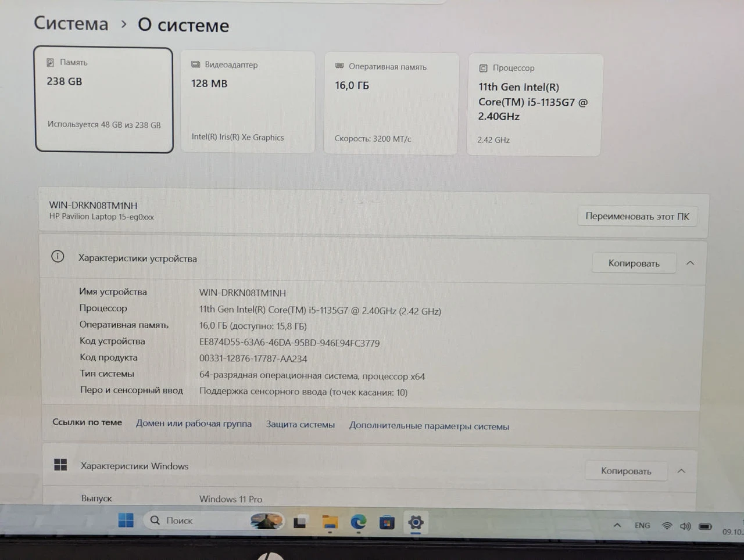Click HP Pavilion Laptop 15-eg0xxx text
744x560 pixels.
coord(102,217)
